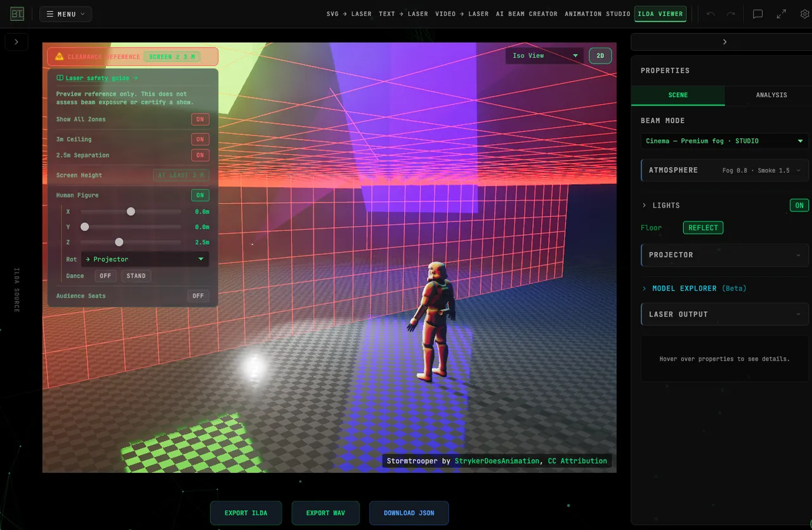Collapse the Properties panel chevron bar
The image size is (812, 530).
pyautogui.click(x=724, y=42)
